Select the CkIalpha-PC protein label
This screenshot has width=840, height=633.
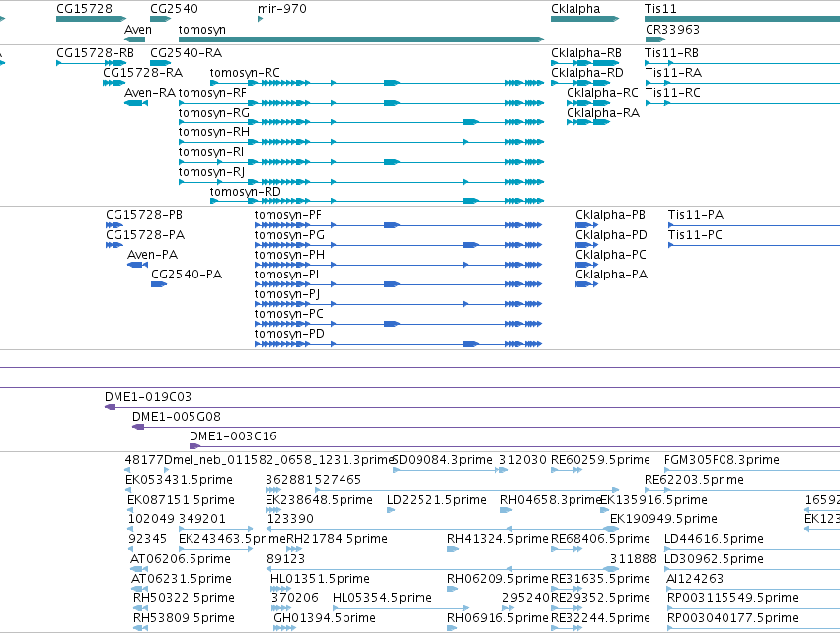tap(611, 255)
